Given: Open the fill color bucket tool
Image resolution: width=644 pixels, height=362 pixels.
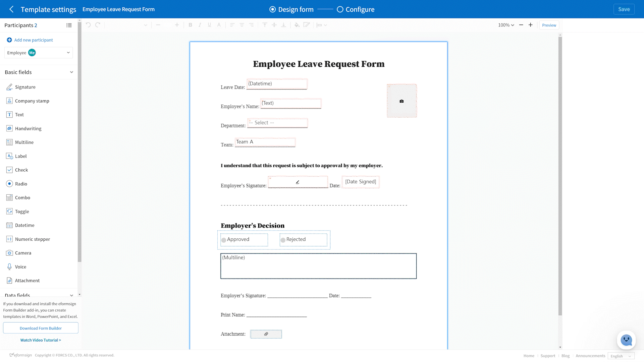Looking at the screenshot, I should click(297, 25).
